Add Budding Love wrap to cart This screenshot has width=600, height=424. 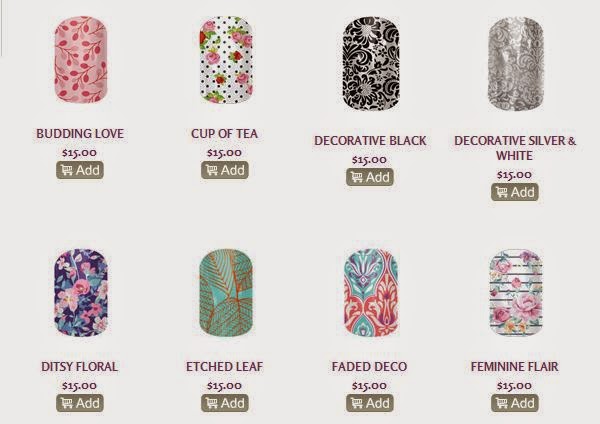pos(80,170)
